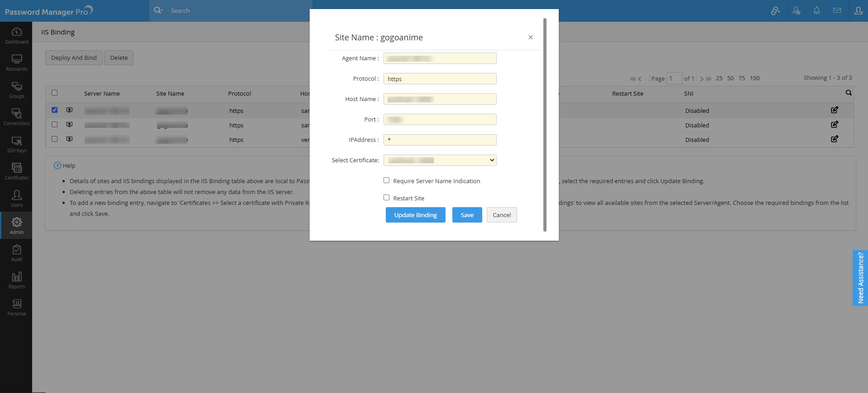Click the starred user icon in header

(796, 10)
